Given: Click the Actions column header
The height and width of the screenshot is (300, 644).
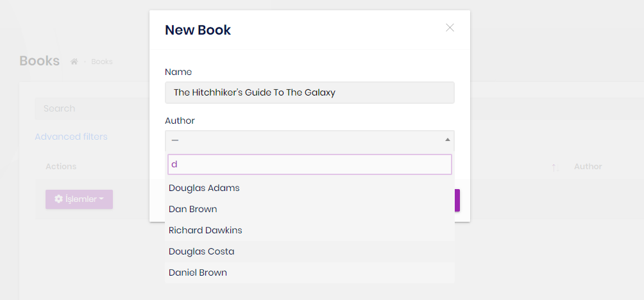Looking at the screenshot, I should [x=61, y=167].
